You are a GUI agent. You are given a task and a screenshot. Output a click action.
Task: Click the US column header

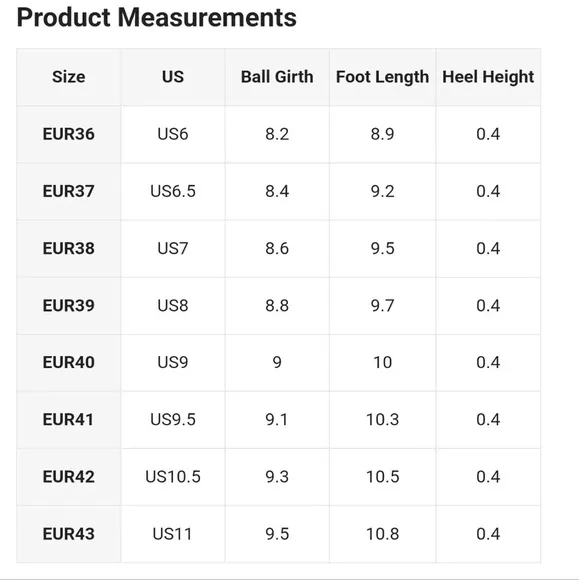coord(173,77)
